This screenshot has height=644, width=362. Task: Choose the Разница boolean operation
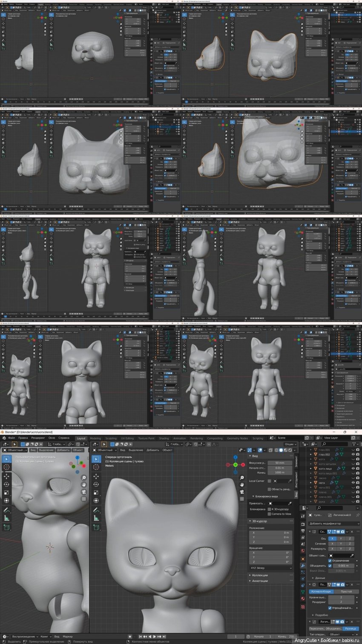351,629
